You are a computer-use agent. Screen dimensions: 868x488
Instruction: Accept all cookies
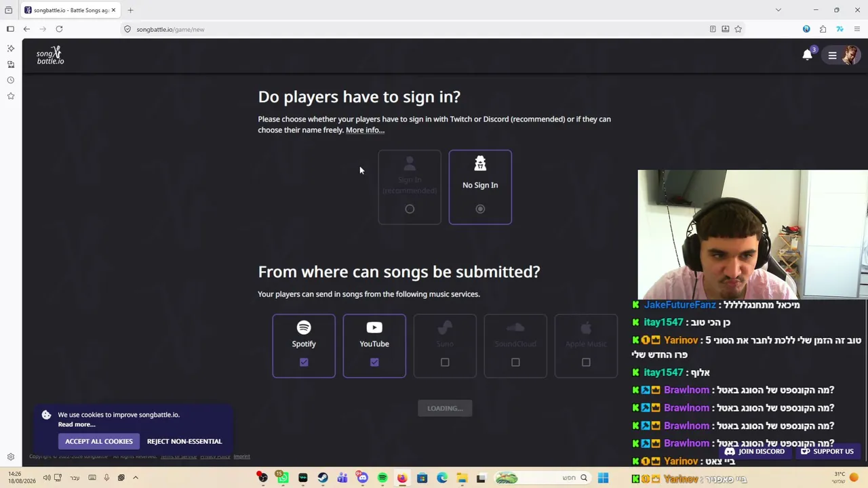pos(99,441)
